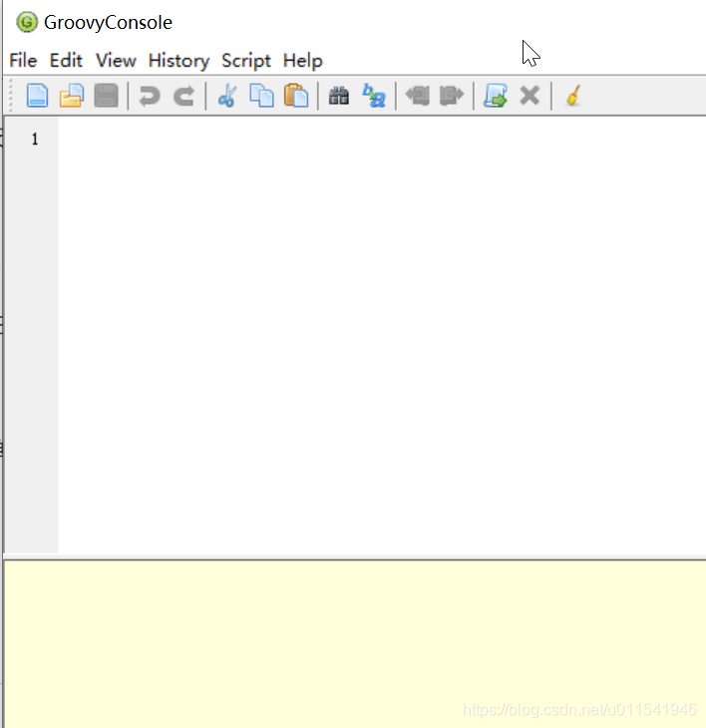Go to next history entry icon
This screenshot has width=706, height=728.
451,96
